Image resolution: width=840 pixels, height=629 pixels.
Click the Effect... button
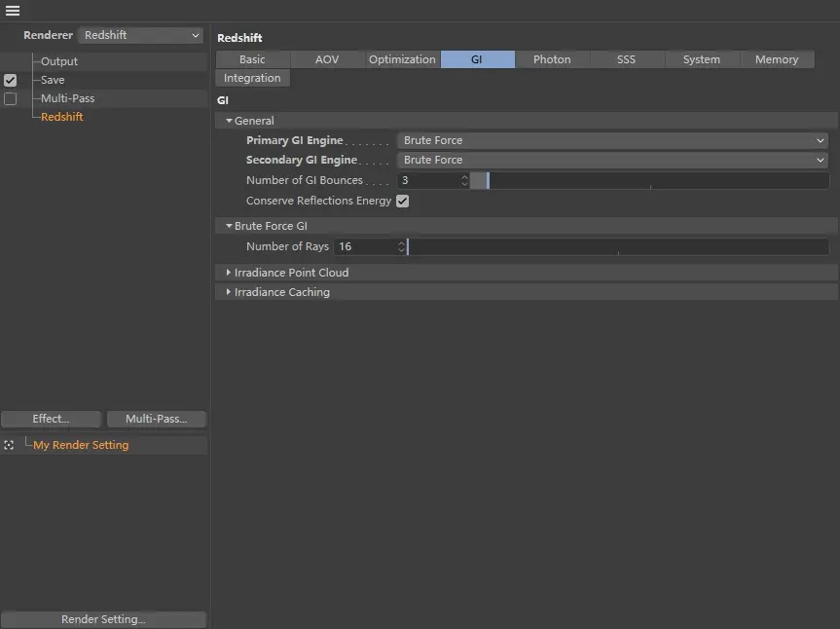point(51,419)
